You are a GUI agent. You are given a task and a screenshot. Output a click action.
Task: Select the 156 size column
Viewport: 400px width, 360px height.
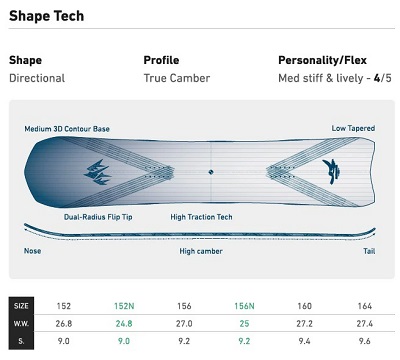tap(184, 306)
